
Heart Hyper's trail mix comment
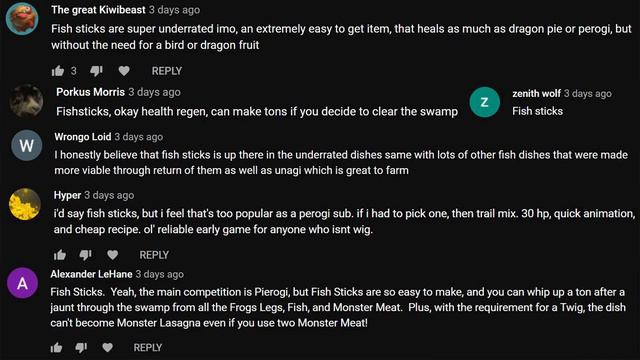click(113, 255)
